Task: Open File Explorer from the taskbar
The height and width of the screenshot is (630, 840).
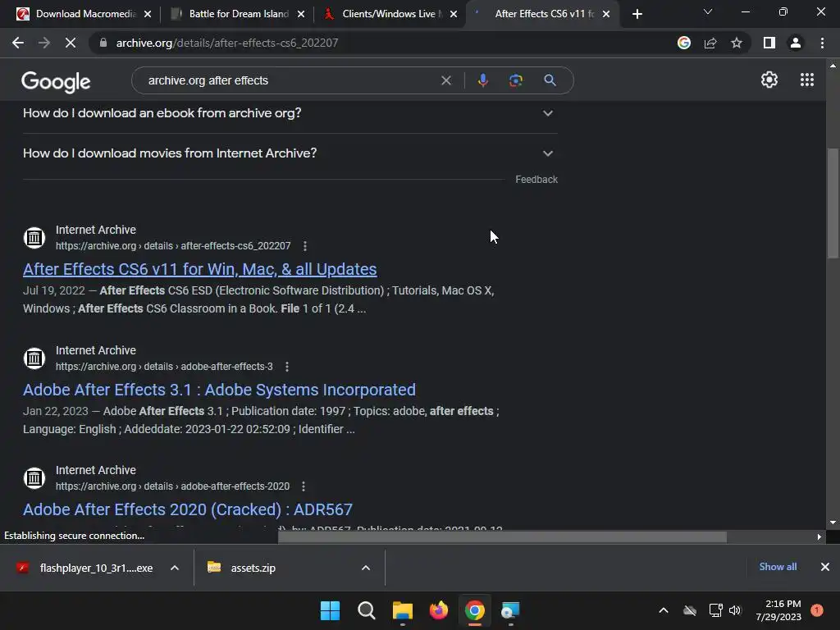Action: tap(402, 610)
